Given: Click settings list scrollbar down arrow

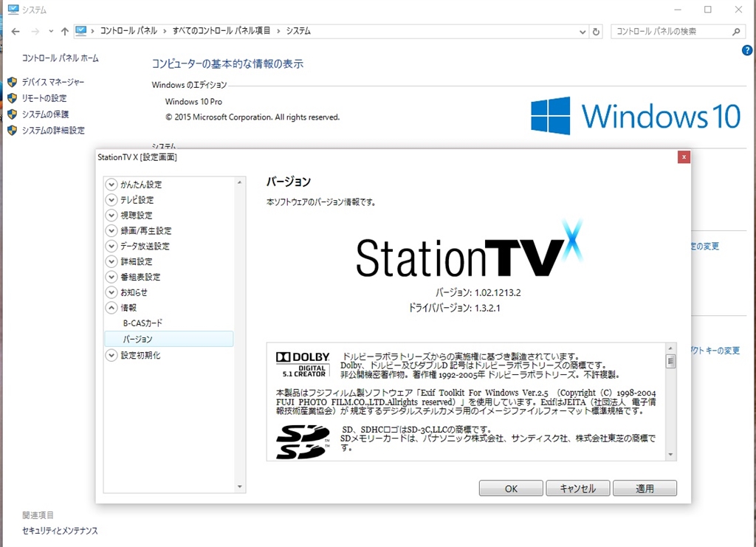Looking at the screenshot, I should [x=240, y=486].
